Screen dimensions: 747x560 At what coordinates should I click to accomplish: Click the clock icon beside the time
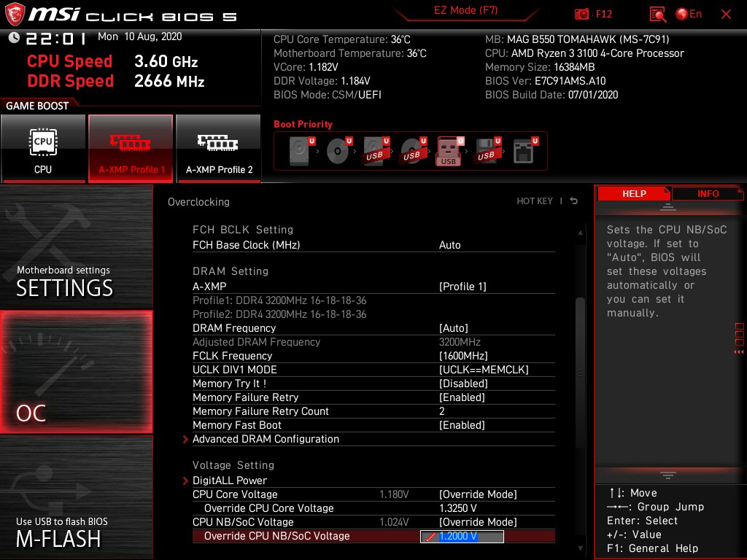(x=14, y=38)
